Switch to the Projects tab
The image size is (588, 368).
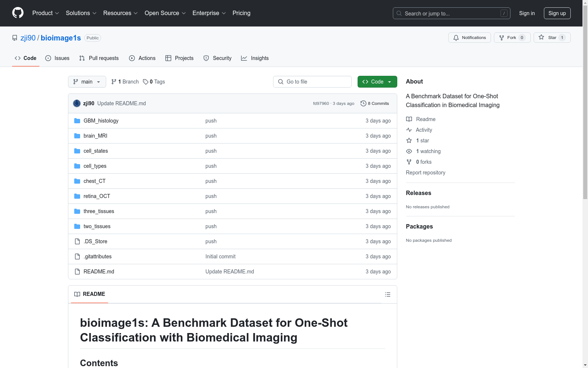point(179,58)
